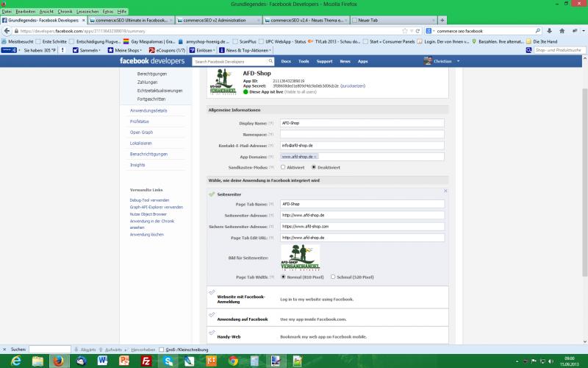The height and width of the screenshot is (368, 588).
Task: Open Internet Explorer from the taskbar
Action: click(15, 361)
